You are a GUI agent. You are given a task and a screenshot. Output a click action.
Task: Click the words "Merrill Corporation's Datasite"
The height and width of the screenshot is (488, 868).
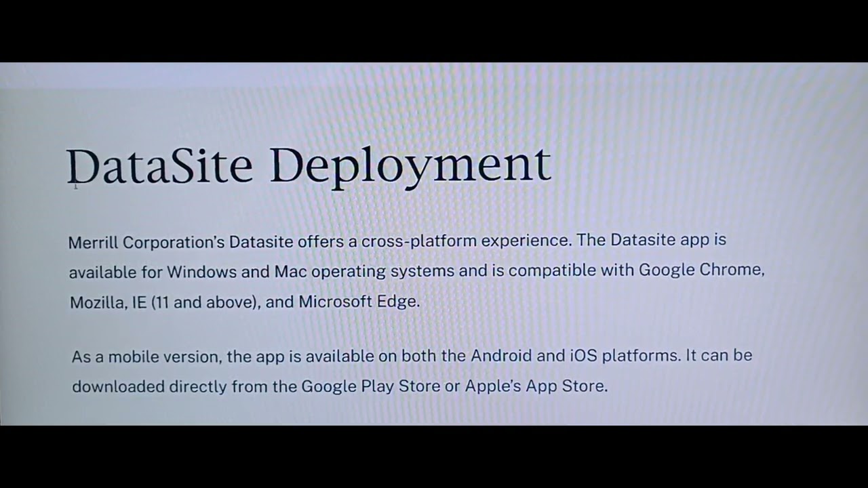tap(181, 243)
